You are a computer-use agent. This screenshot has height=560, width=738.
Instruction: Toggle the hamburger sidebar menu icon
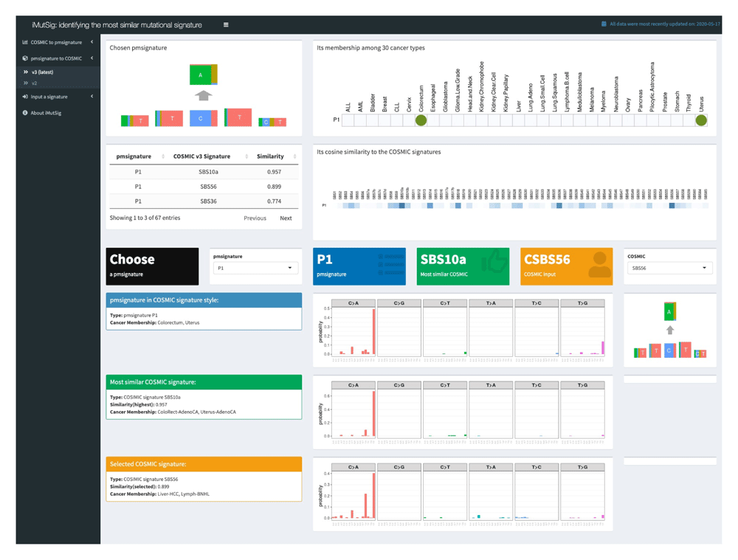pyautogui.click(x=226, y=25)
